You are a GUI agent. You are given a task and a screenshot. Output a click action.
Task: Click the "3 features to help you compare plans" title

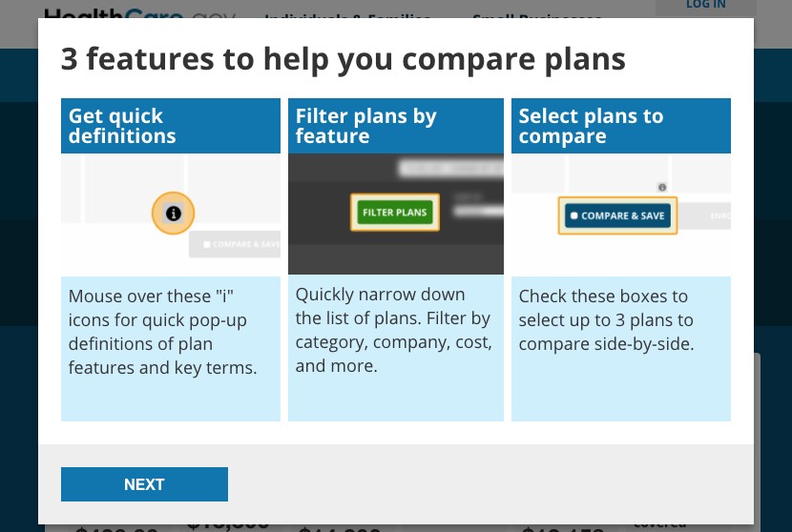pos(343,59)
